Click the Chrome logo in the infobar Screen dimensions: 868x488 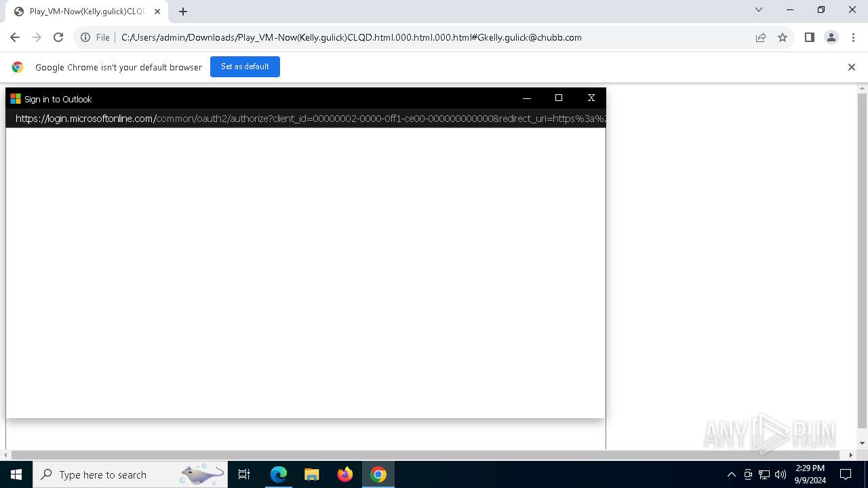pyautogui.click(x=18, y=67)
